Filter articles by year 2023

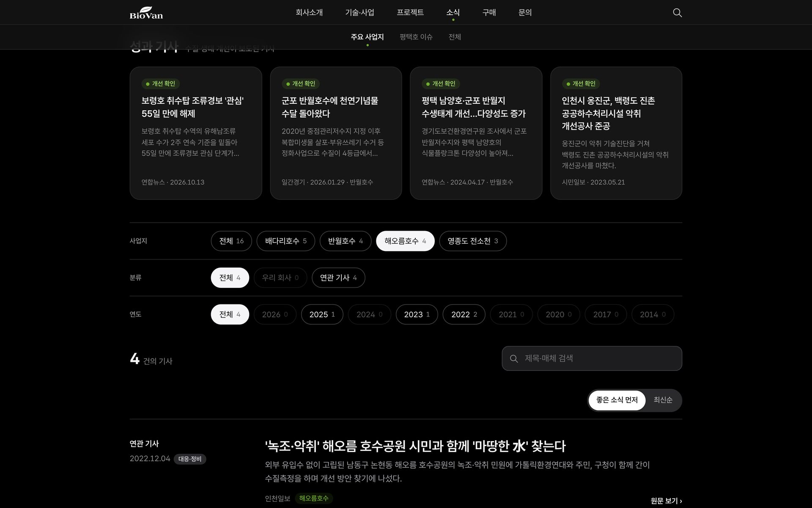417,315
